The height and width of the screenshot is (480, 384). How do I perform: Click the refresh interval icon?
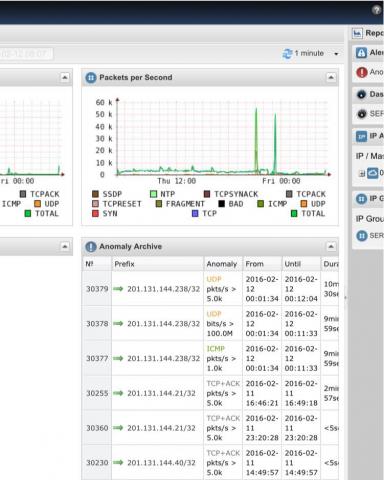[x=287, y=53]
